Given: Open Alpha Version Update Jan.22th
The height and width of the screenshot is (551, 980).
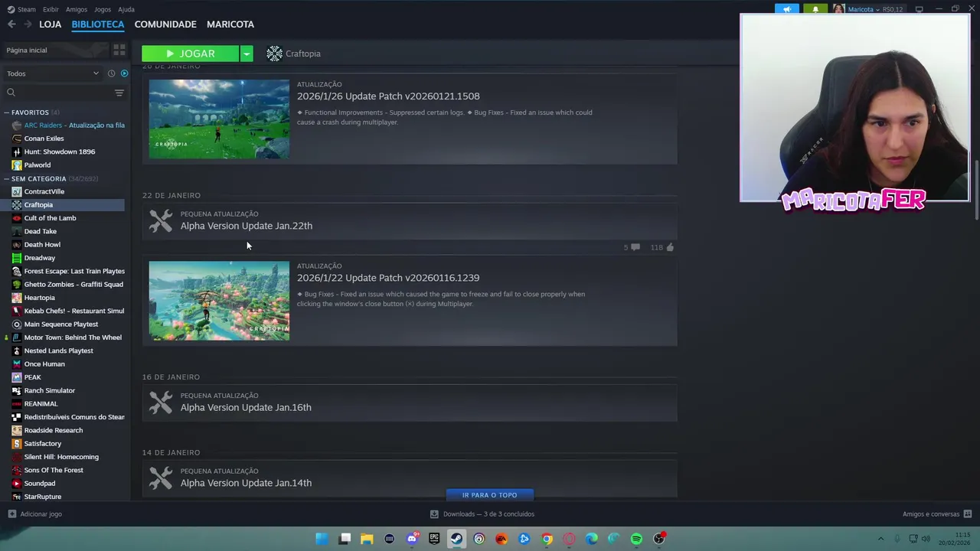Looking at the screenshot, I should [x=247, y=226].
